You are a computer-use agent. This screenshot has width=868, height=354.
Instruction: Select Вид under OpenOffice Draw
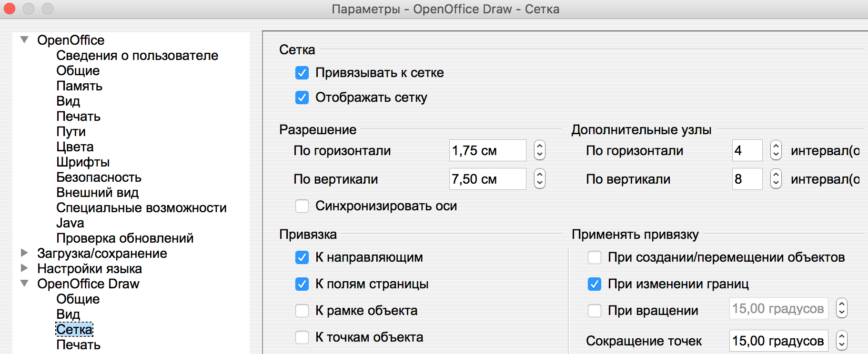click(x=68, y=314)
